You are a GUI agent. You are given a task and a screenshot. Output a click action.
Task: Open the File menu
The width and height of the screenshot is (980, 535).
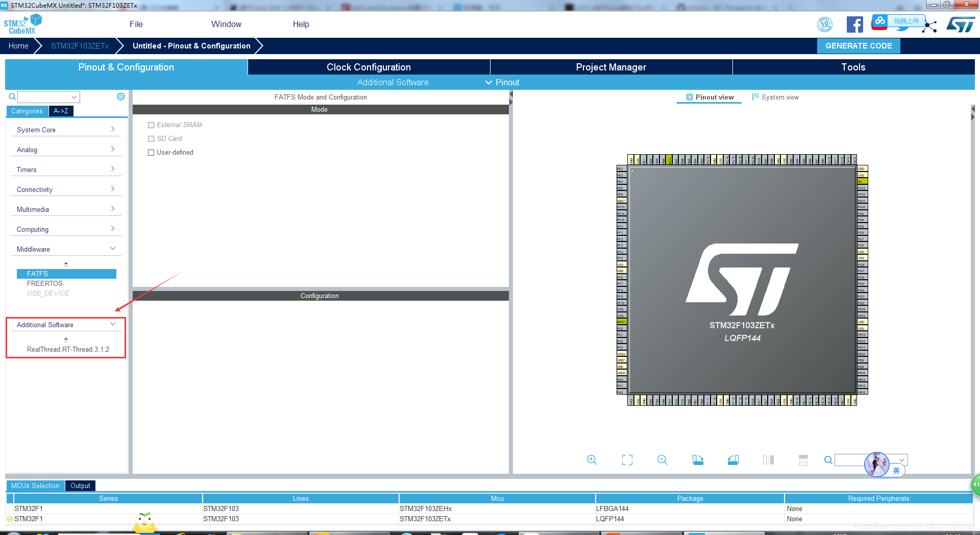pos(136,24)
